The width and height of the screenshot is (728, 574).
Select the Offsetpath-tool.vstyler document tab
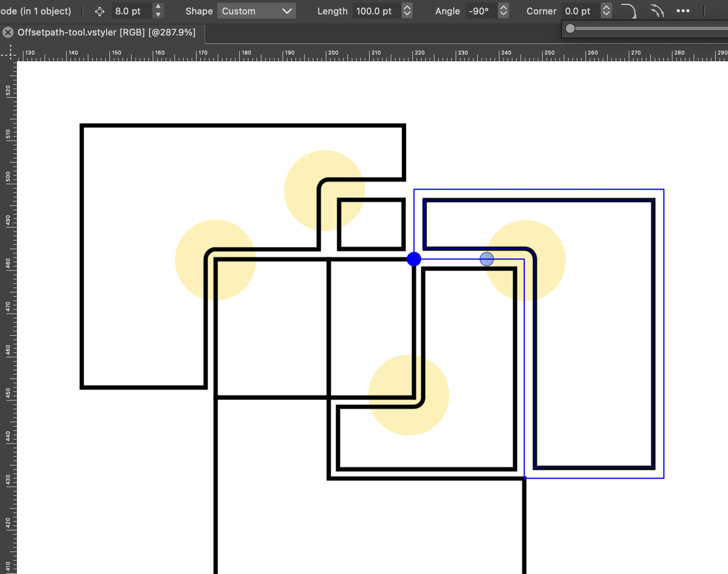[106, 33]
